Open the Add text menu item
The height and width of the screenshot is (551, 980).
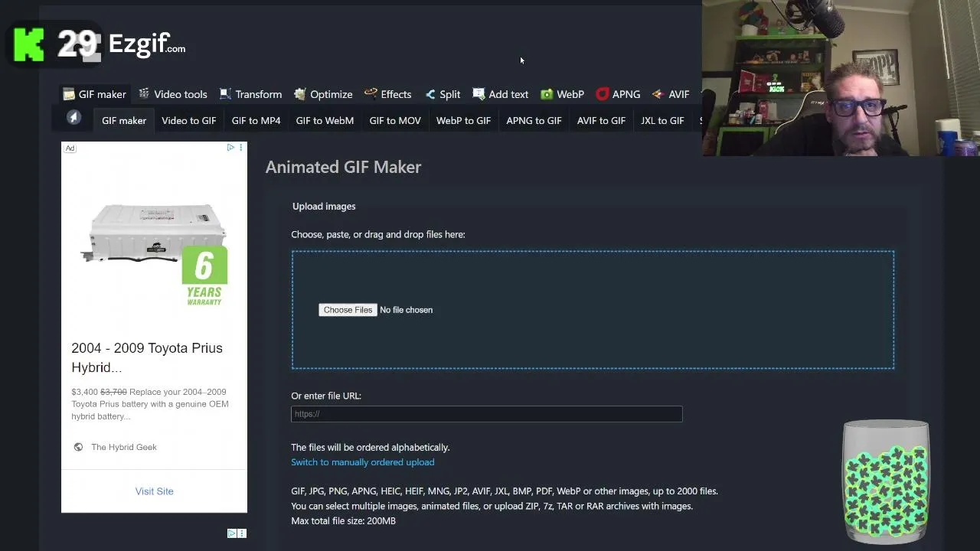click(x=500, y=94)
